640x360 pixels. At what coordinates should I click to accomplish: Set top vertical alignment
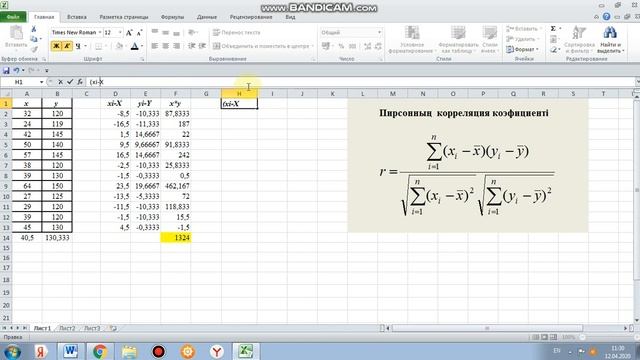pos(155,32)
